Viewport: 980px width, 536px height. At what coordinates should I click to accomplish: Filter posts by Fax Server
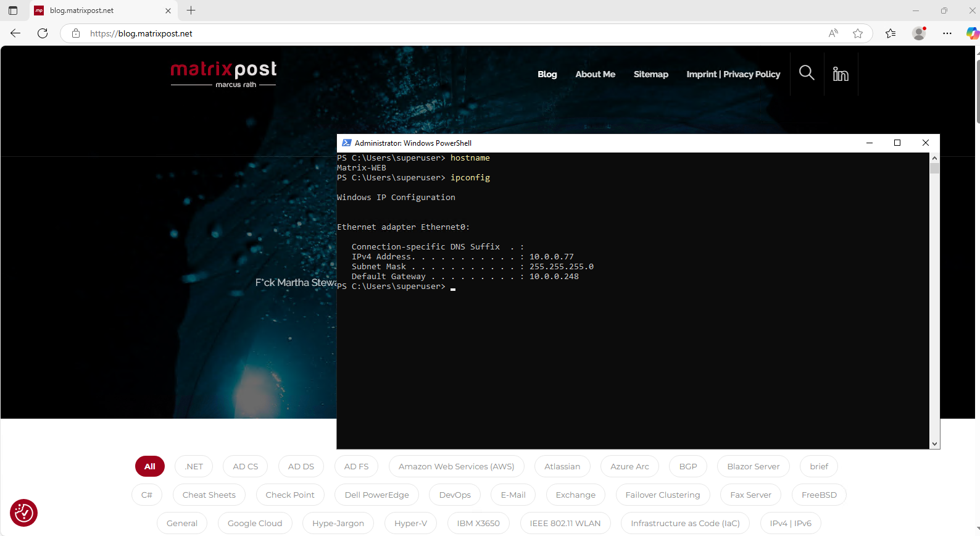751,495
